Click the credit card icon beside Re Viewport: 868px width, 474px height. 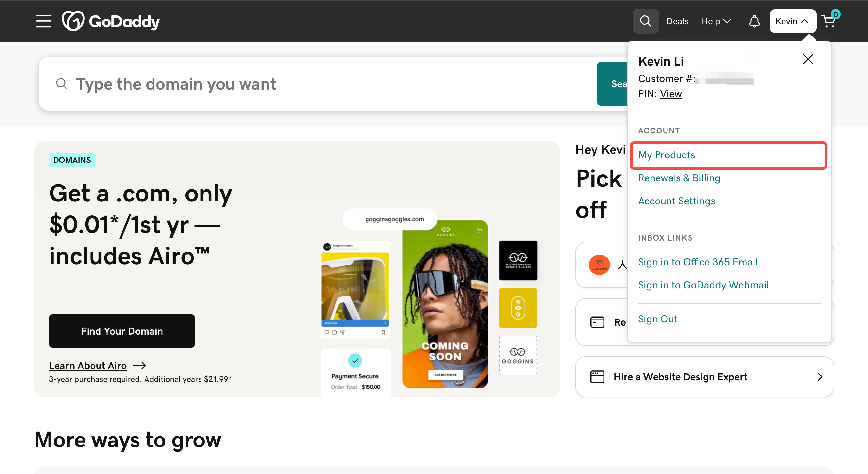[x=597, y=322]
